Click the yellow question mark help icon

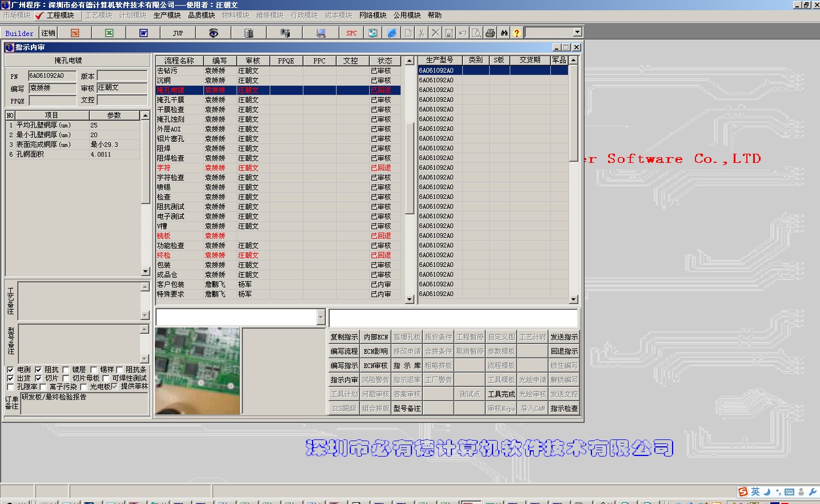point(517,33)
